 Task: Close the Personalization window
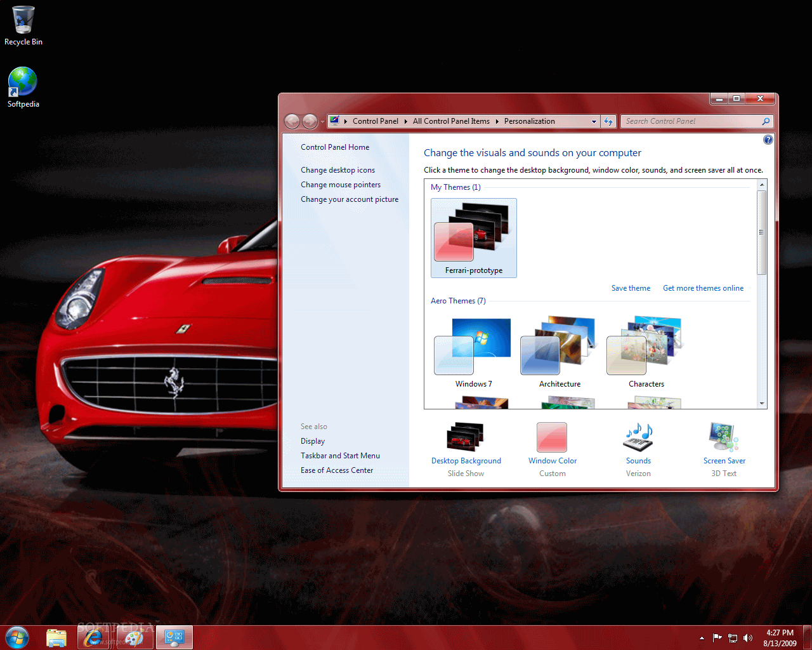tap(760, 98)
